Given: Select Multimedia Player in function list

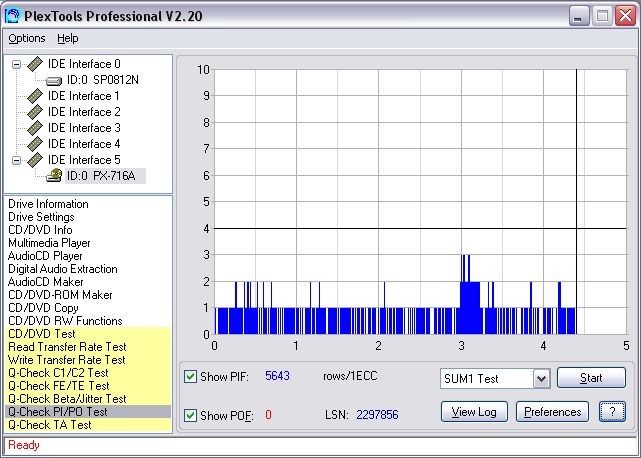Looking at the screenshot, I should point(49,243).
